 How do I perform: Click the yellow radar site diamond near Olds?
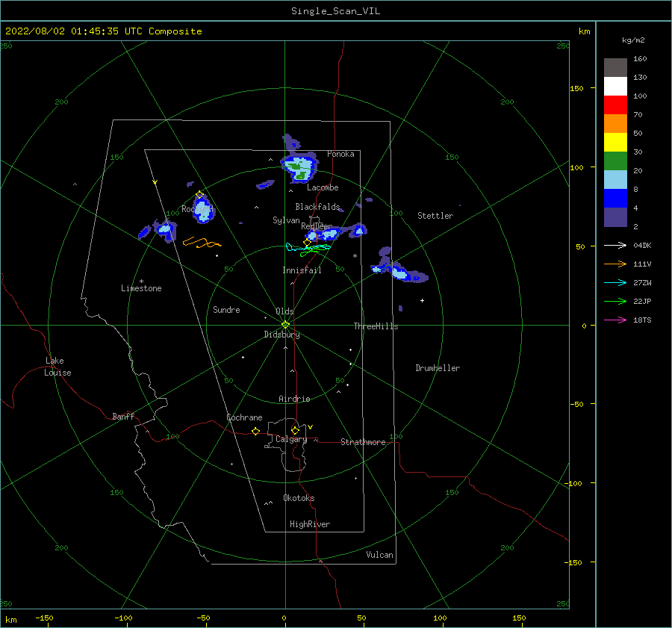(285, 325)
